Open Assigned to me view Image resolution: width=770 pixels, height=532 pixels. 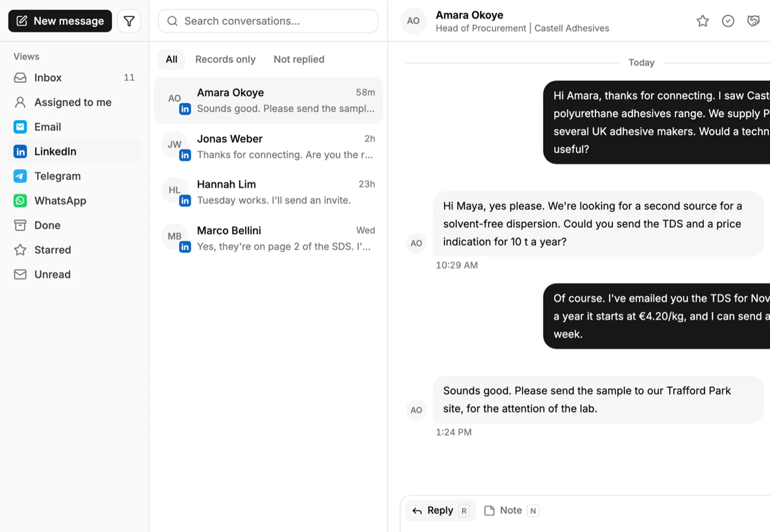point(75,102)
